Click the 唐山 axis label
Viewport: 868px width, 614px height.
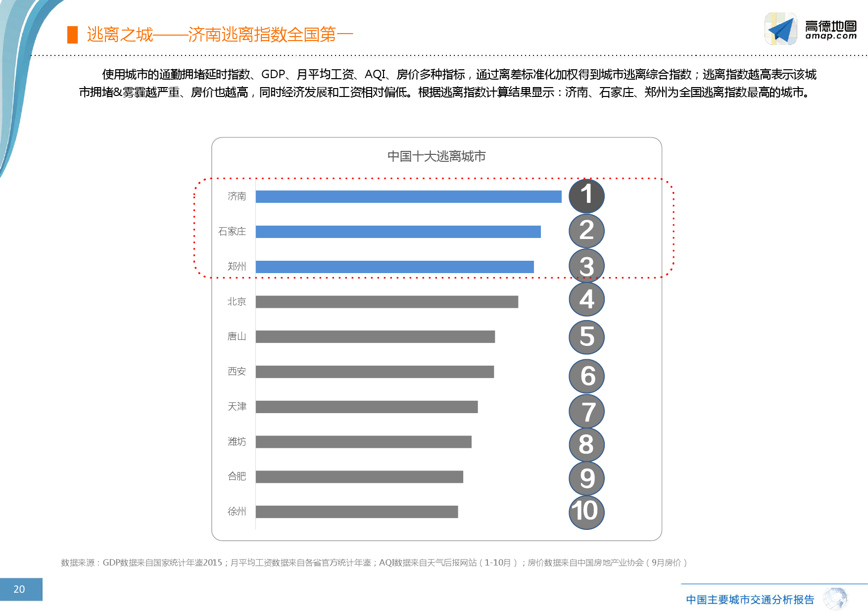pos(237,336)
